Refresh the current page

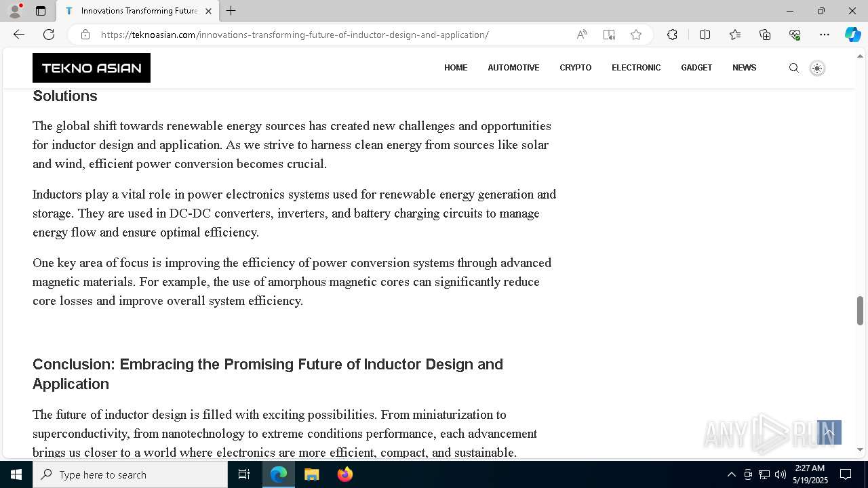tap(49, 35)
